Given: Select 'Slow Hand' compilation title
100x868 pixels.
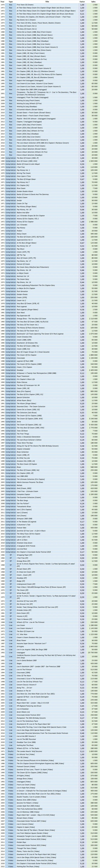Looking at the screenshot, I should (x=21, y=313).
